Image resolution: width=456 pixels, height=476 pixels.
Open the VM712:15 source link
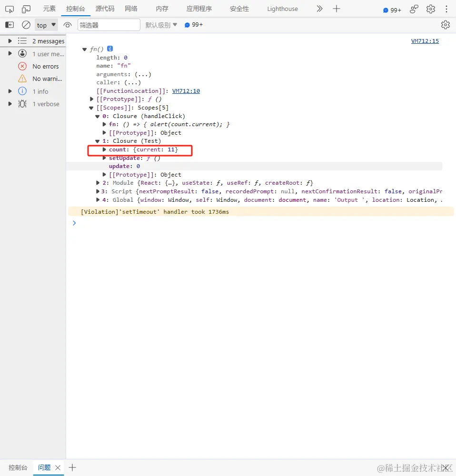425,41
